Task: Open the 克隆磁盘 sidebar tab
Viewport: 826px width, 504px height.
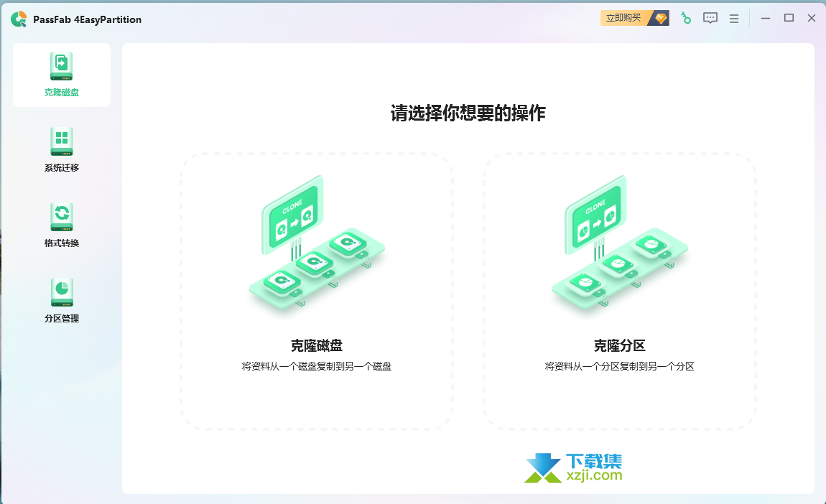Action: click(x=62, y=75)
